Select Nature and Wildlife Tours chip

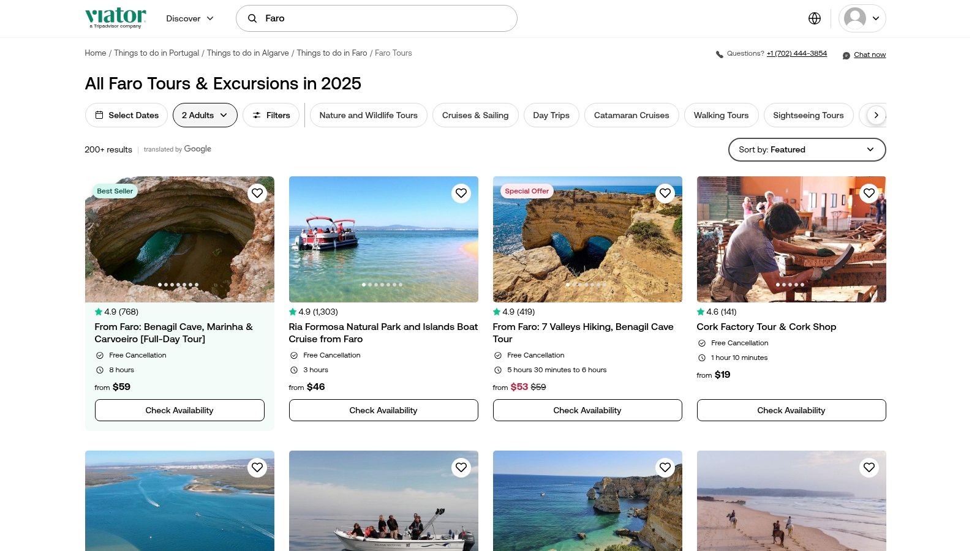[x=369, y=115]
